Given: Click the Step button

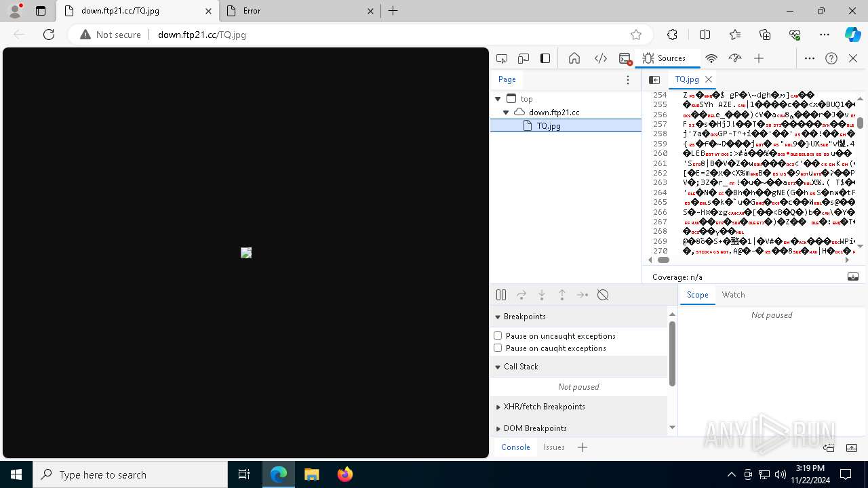Looking at the screenshot, I should pyautogui.click(x=583, y=295).
